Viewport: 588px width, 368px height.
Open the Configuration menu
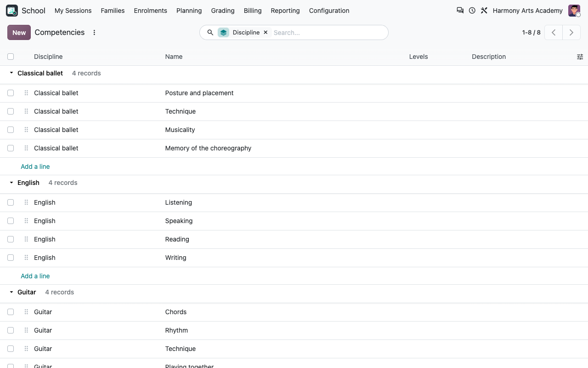pos(329,11)
